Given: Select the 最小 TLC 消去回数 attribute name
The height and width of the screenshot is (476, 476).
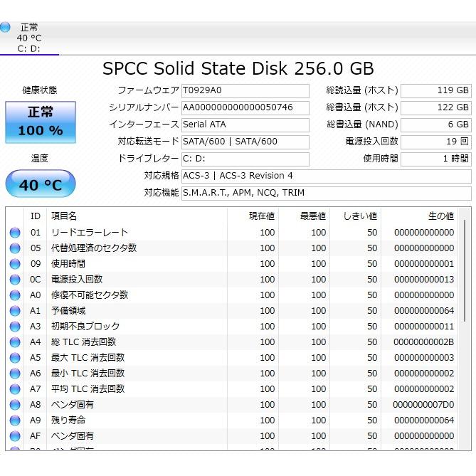Looking at the screenshot, I should point(88,374).
